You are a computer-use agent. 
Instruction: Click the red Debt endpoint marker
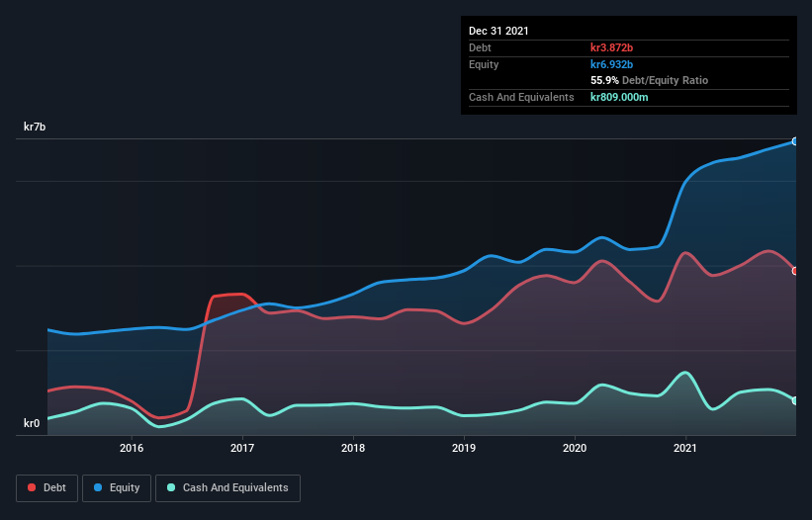point(795,271)
